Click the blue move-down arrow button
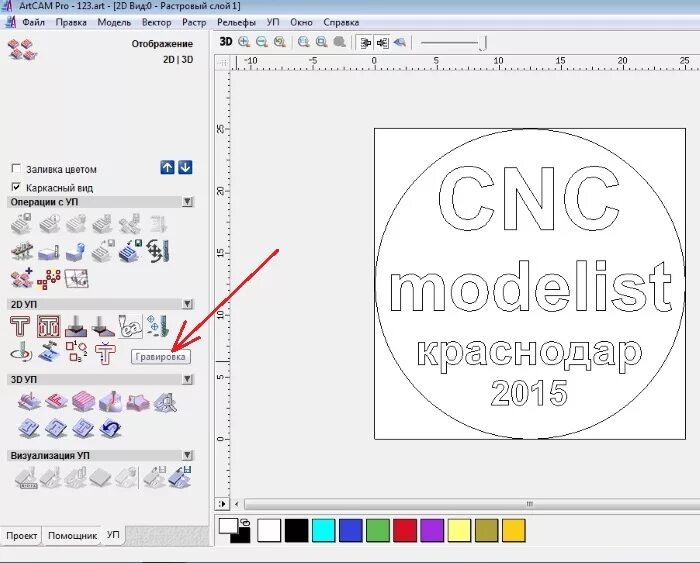Screen dimensions: 700x563 [x=185, y=167]
